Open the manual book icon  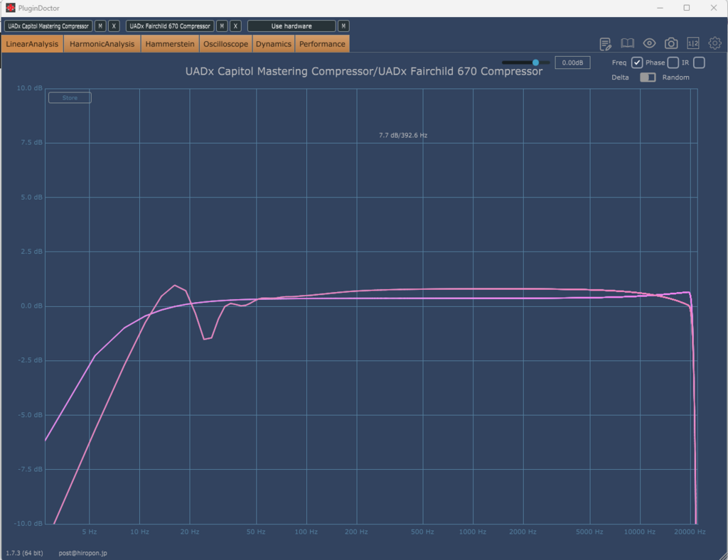coord(627,43)
